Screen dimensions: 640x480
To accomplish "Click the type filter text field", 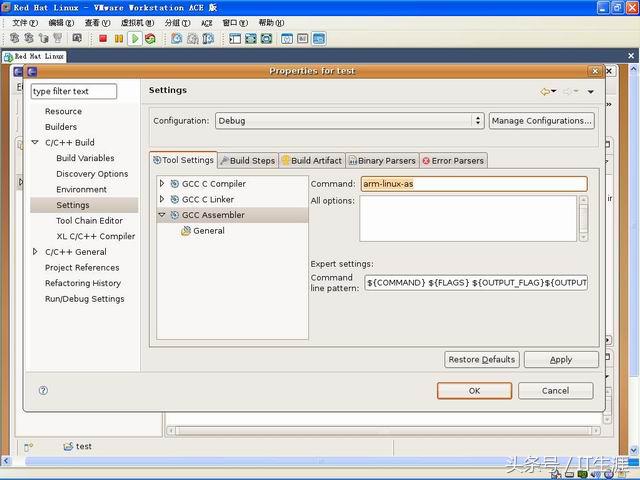I will (x=74, y=91).
